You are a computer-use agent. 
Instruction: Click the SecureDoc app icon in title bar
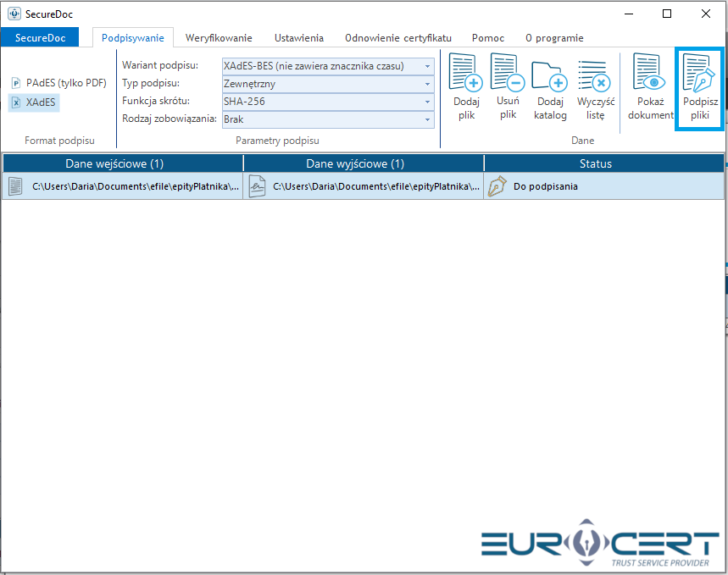(x=14, y=14)
